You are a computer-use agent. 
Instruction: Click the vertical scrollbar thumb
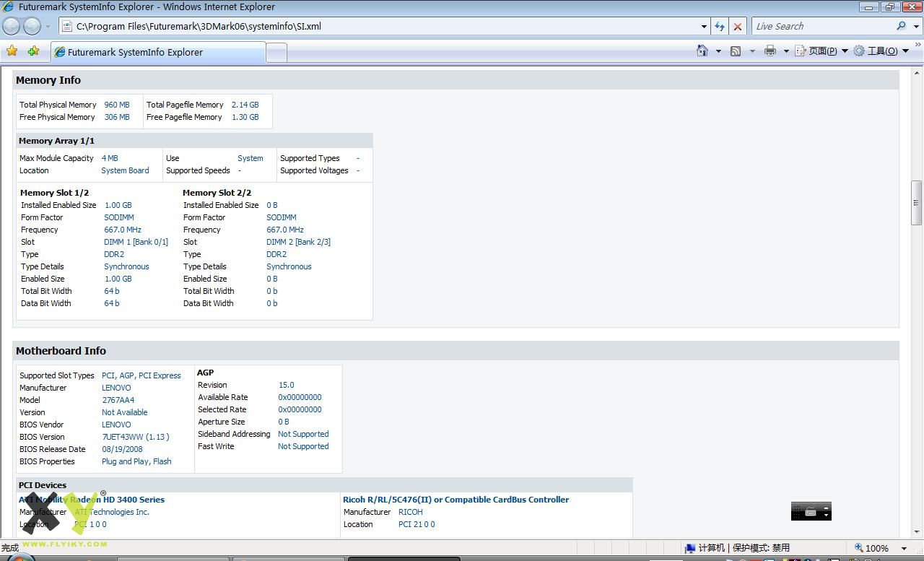click(917, 203)
